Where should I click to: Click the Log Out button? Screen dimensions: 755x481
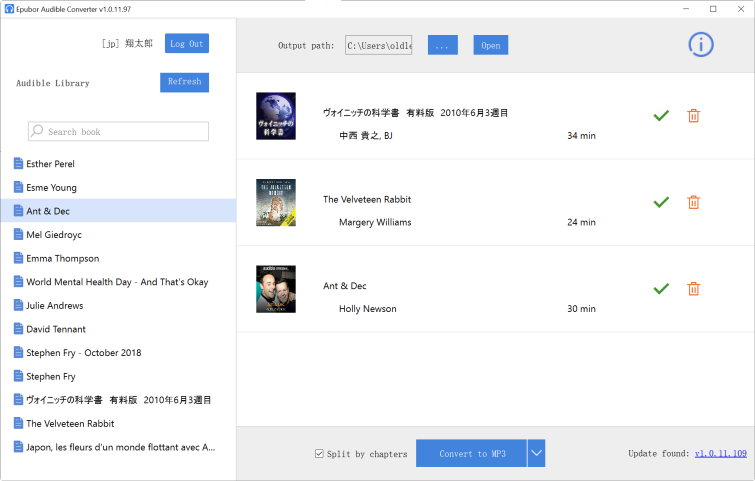pyautogui.click(x=187, y=43)
